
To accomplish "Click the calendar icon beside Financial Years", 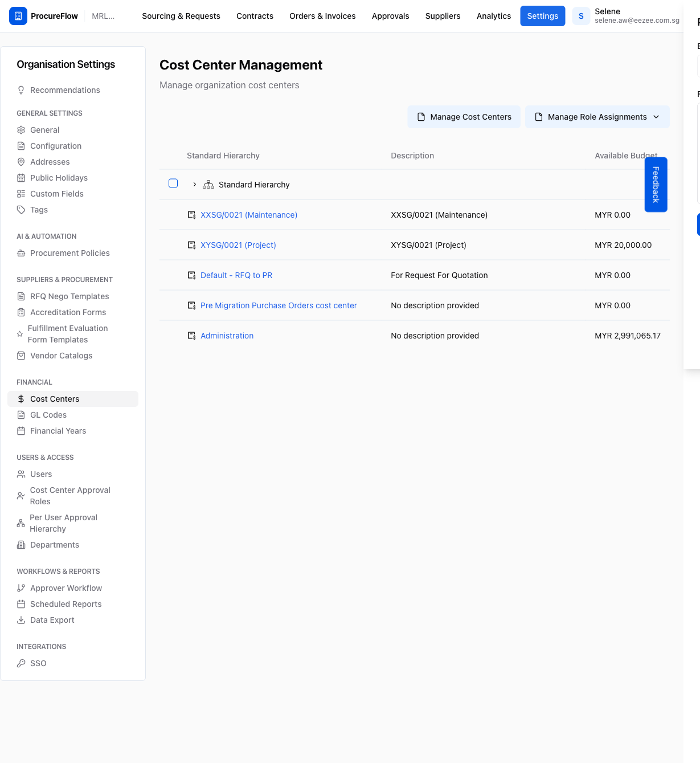I will pyautogui.click(x=21, y=431).
